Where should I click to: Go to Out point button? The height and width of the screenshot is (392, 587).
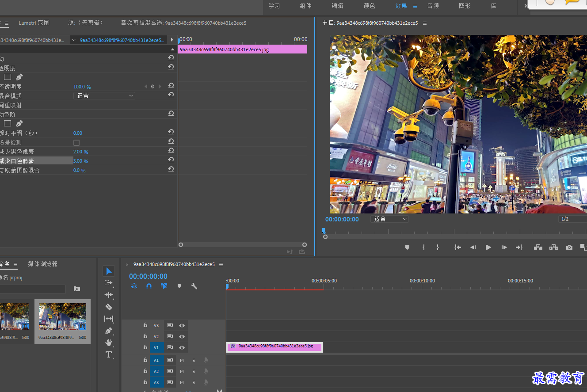(x=519, y=247)
